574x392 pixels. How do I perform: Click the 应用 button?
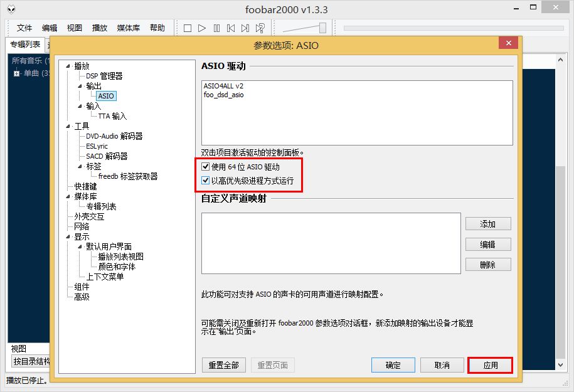click(491, 365)
